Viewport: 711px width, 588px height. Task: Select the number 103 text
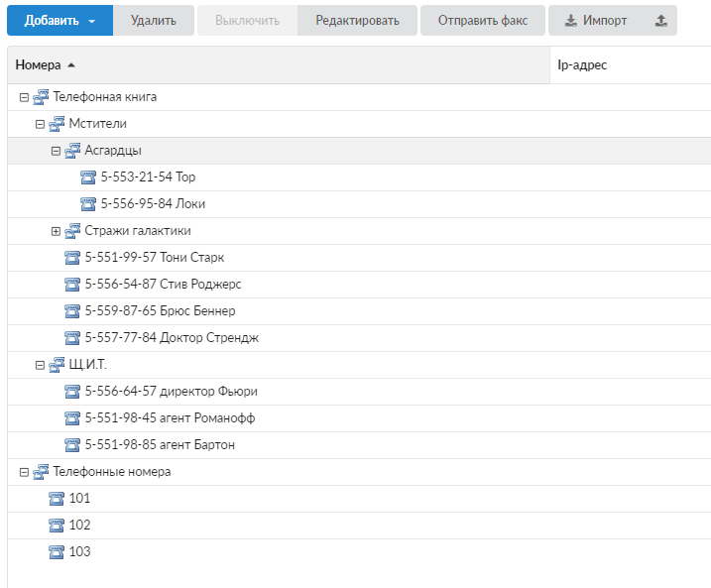pos(79,551)
